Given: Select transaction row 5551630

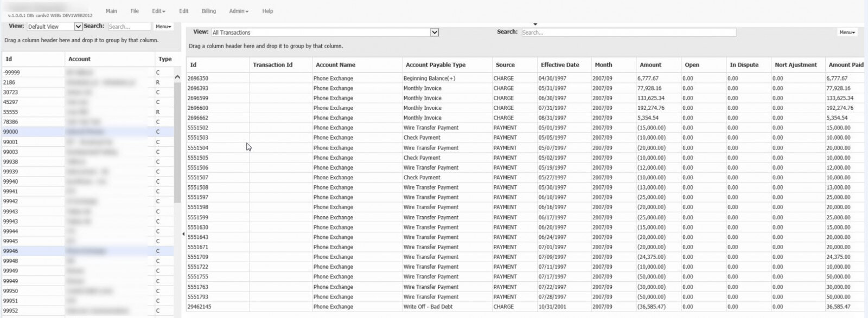Looking at the screenshot, I should [525, 228].
